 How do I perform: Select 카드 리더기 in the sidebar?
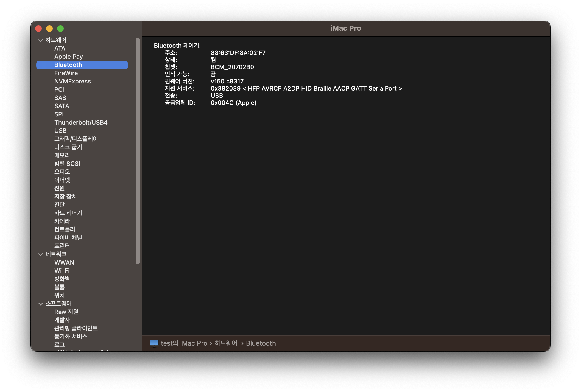[x=68, y=213]
